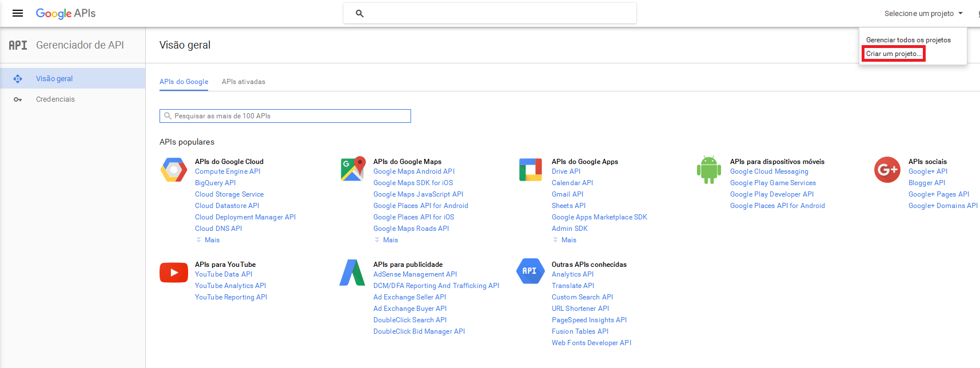Open YouTube Data API link
Image resolution: width=980 pixels, height=368 pixels.
click(x=224, y=274)
